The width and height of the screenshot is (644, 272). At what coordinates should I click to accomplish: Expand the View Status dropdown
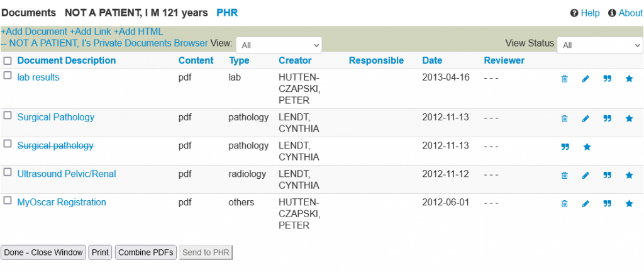(x=600, y=45)
